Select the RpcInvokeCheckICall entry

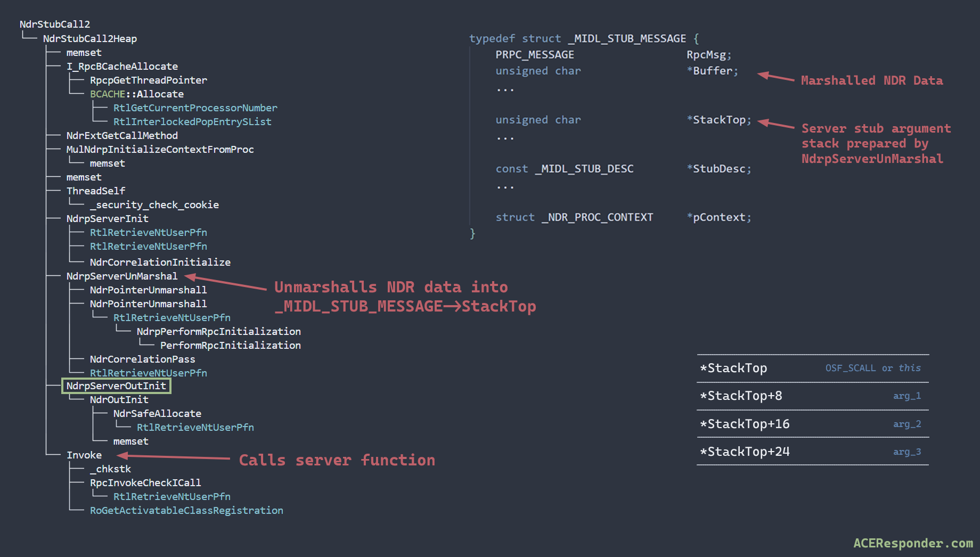[x=145, y=483]
